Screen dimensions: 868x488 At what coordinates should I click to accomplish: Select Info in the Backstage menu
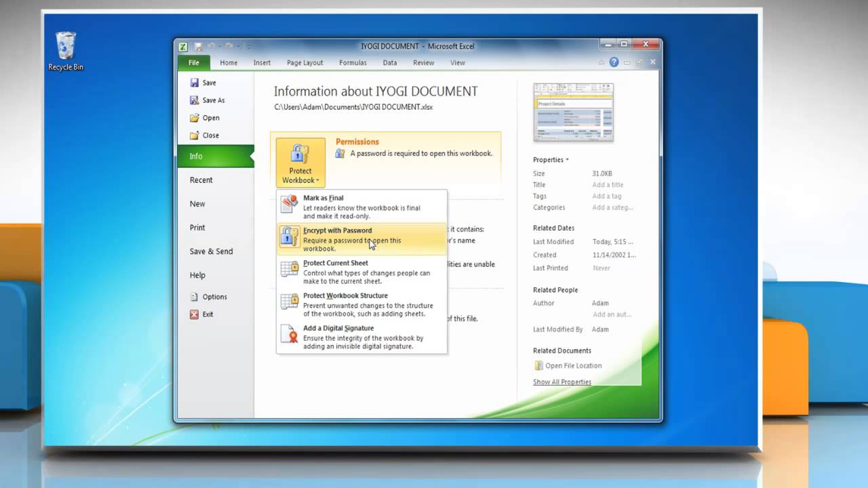coord(216,157)
